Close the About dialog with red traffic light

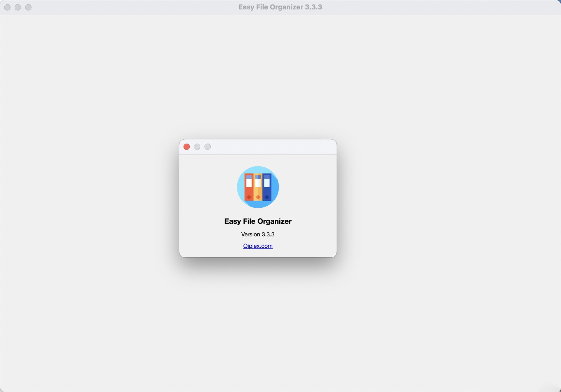click(x=186, y=147)
